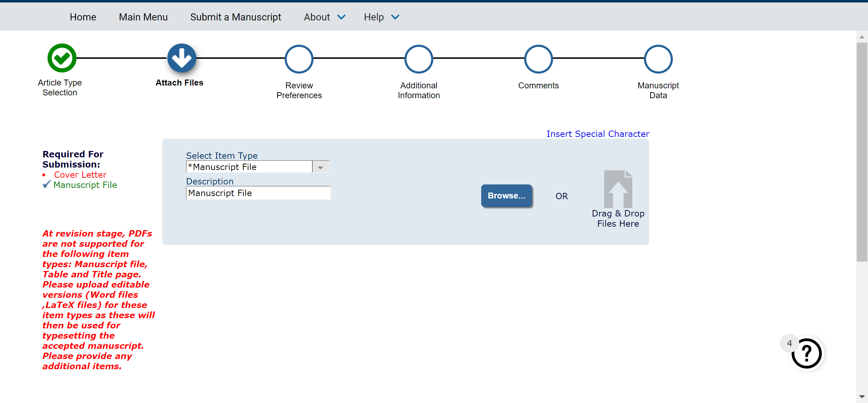
Task: Expand the About menu chevron
Action: 341,17
